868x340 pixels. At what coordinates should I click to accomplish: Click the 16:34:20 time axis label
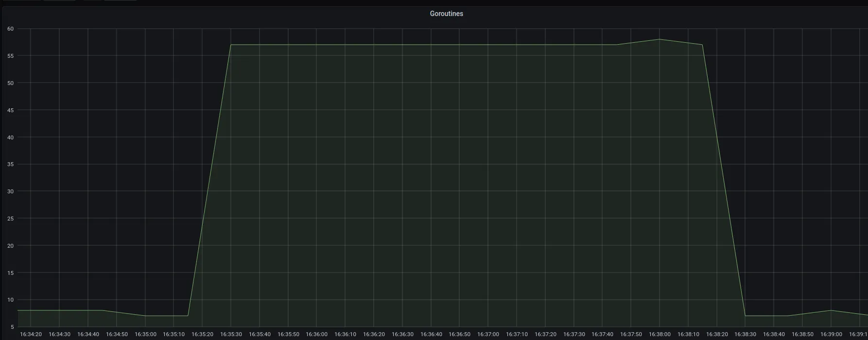coord(31,334)
